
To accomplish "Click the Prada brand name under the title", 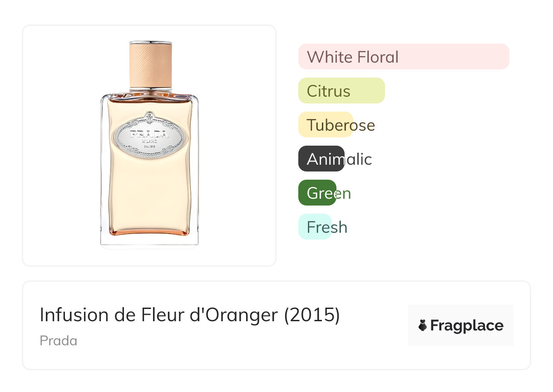I will [59, 341].
